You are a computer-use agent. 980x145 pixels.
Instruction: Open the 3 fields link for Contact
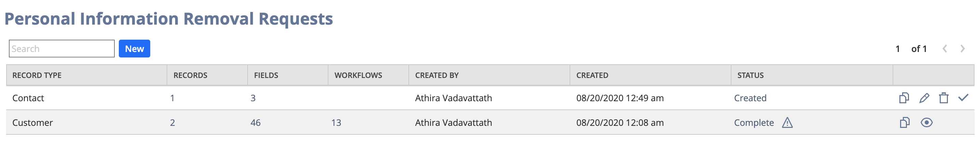tap(253, 98)
